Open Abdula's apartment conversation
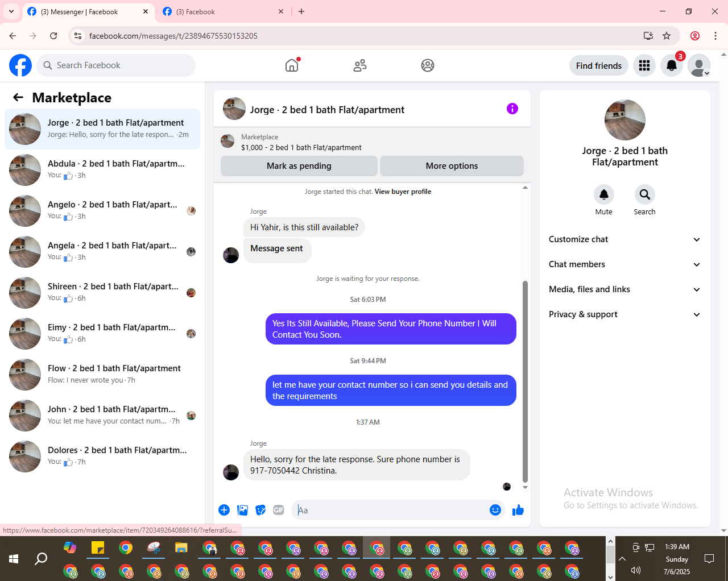This screenshot has height=581, width=728. (102, 170)
